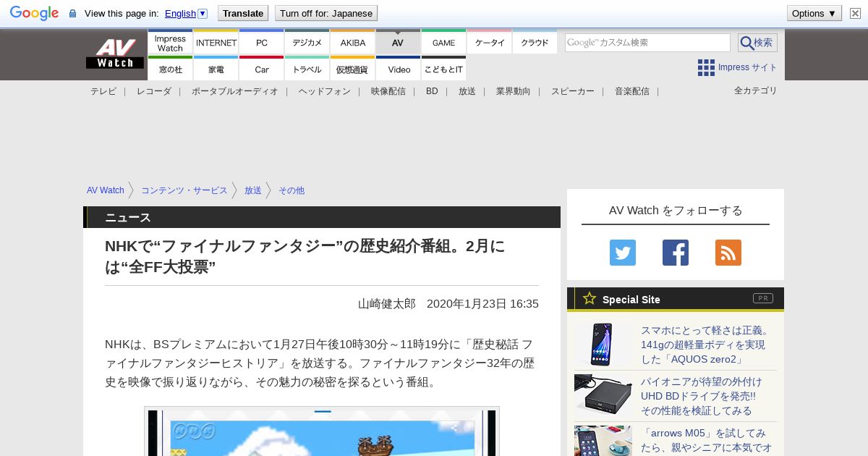Click the lock icon in translate bar
Screen dimensions: 868x456
(72, 14)
